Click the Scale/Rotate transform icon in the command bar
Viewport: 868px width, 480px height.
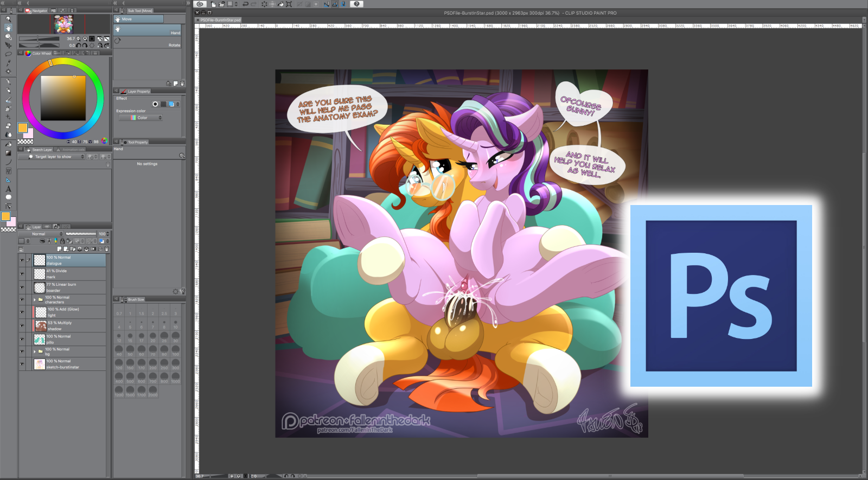[x=289, y=4]
